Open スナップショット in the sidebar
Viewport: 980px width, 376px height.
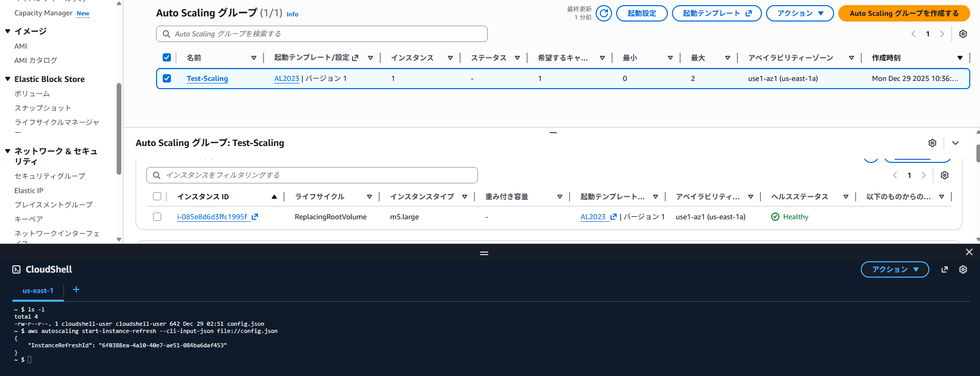[x=43, y=108]
